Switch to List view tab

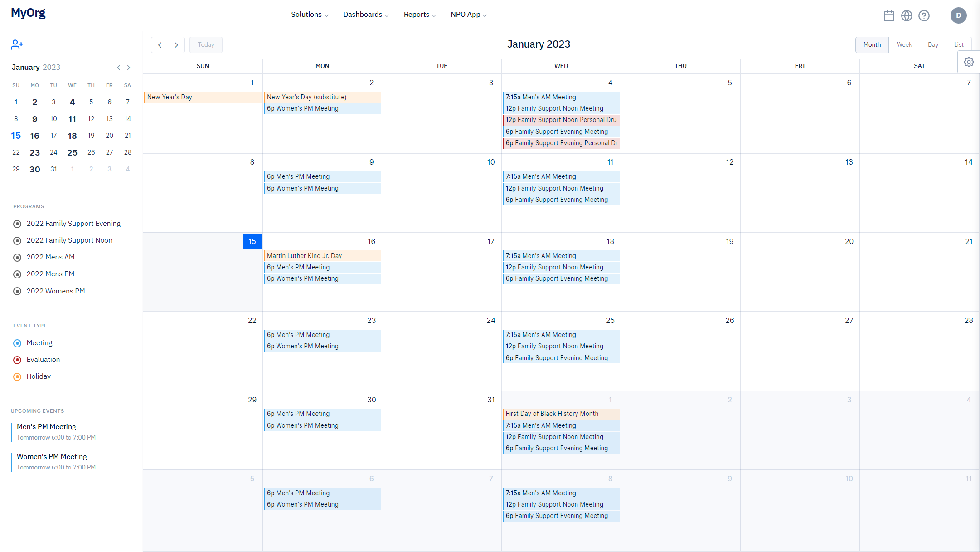[x=958, y=44]
